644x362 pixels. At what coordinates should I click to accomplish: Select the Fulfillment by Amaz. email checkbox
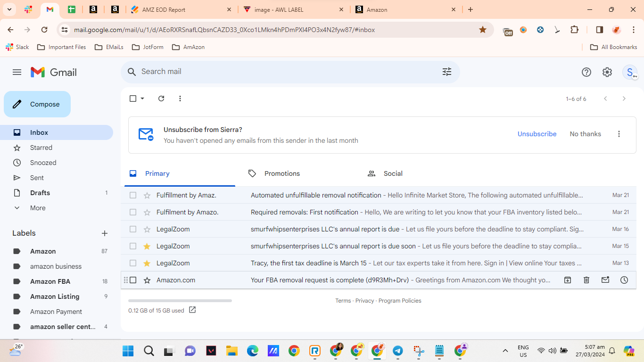pyautogui.click(x=133, y=195)
